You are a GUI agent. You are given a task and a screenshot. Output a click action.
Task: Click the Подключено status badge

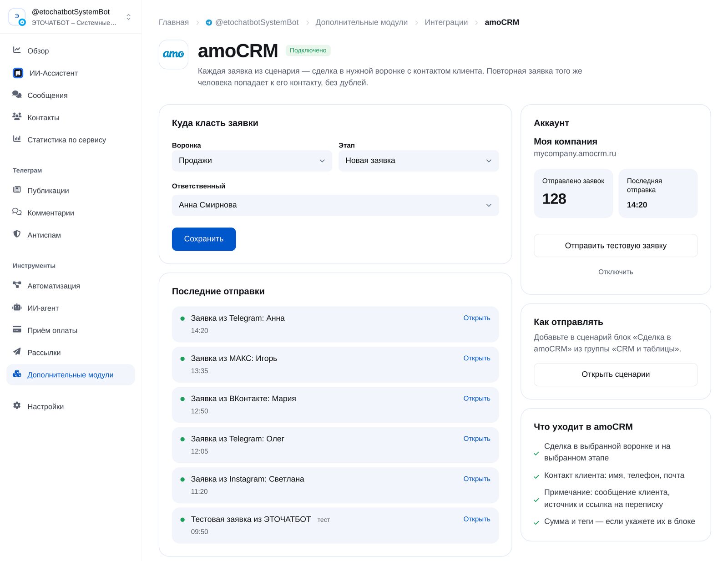click(308, 51)
